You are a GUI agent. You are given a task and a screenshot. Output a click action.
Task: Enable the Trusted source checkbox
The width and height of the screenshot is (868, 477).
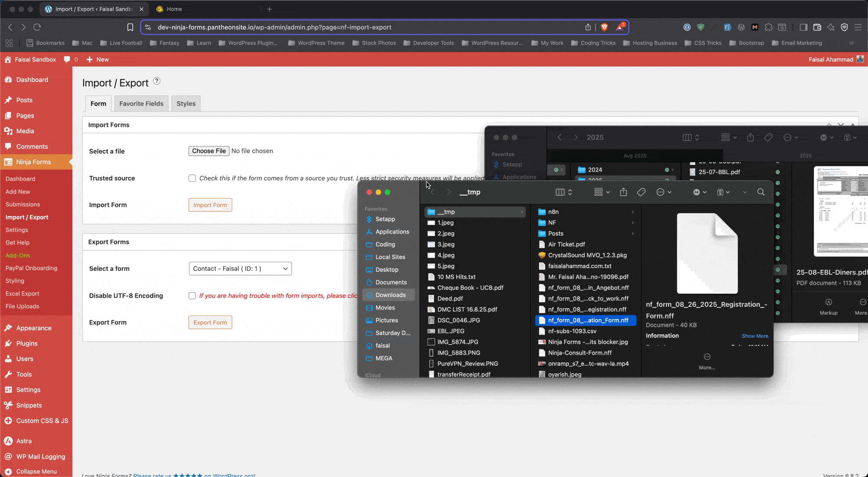pos(192,178)
